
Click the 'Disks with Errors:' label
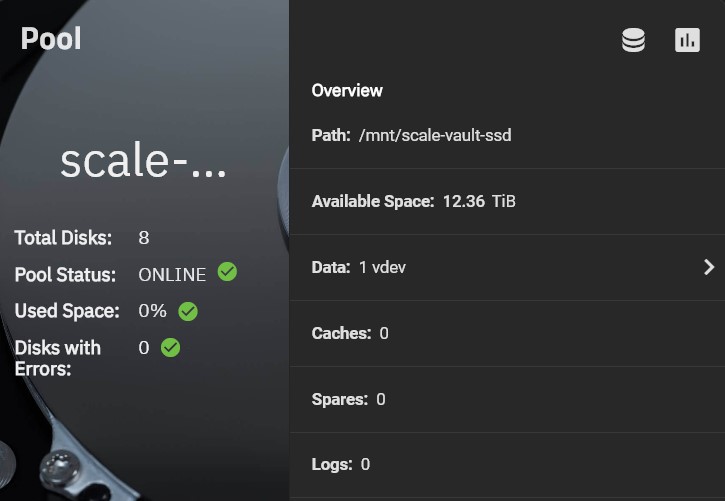(57, 358)
